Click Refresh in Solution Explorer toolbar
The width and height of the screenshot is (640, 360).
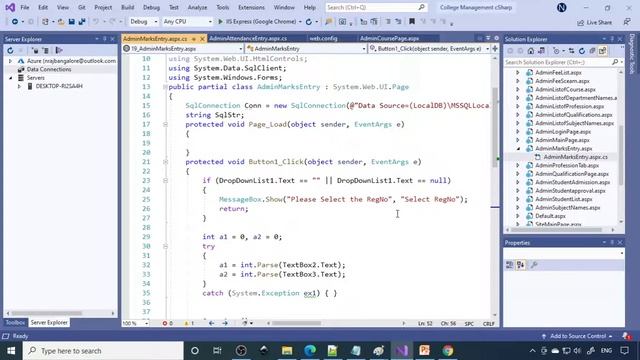click(x=582, y=51)
